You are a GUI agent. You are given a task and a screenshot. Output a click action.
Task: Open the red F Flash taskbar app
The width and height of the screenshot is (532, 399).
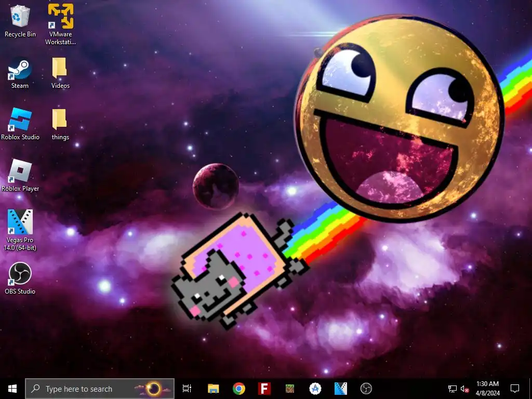point(264,389)
